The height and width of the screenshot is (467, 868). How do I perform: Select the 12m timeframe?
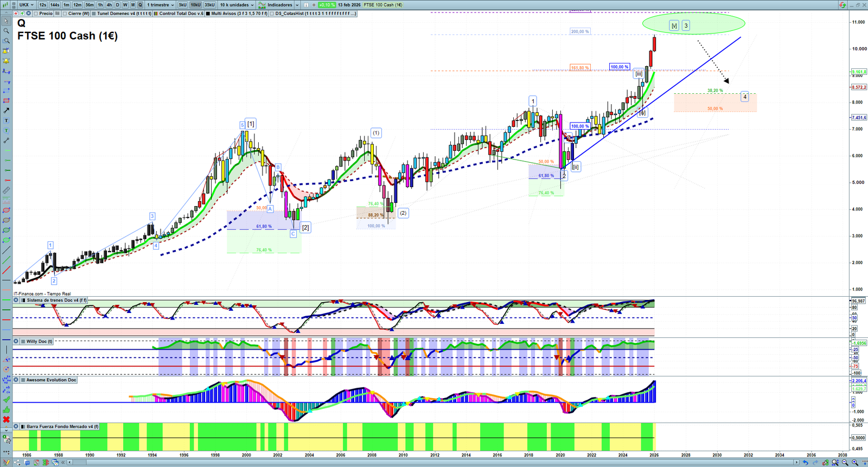coord(78,5)
